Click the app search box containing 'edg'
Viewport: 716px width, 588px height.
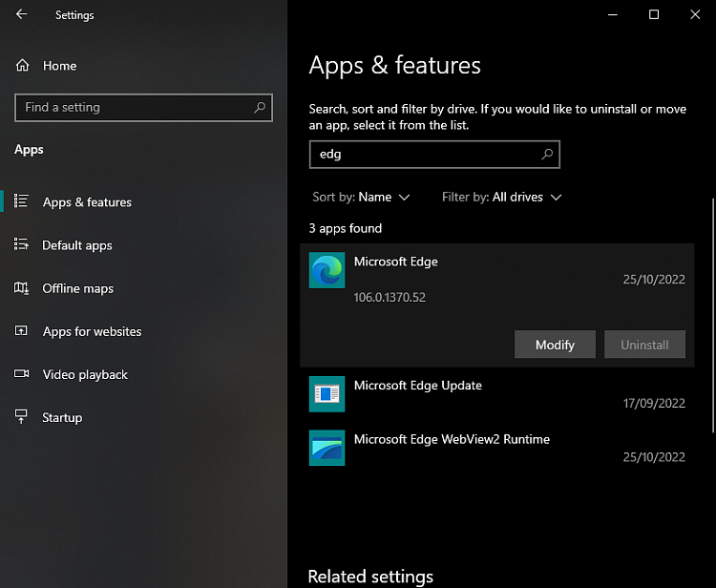point(434,155)
